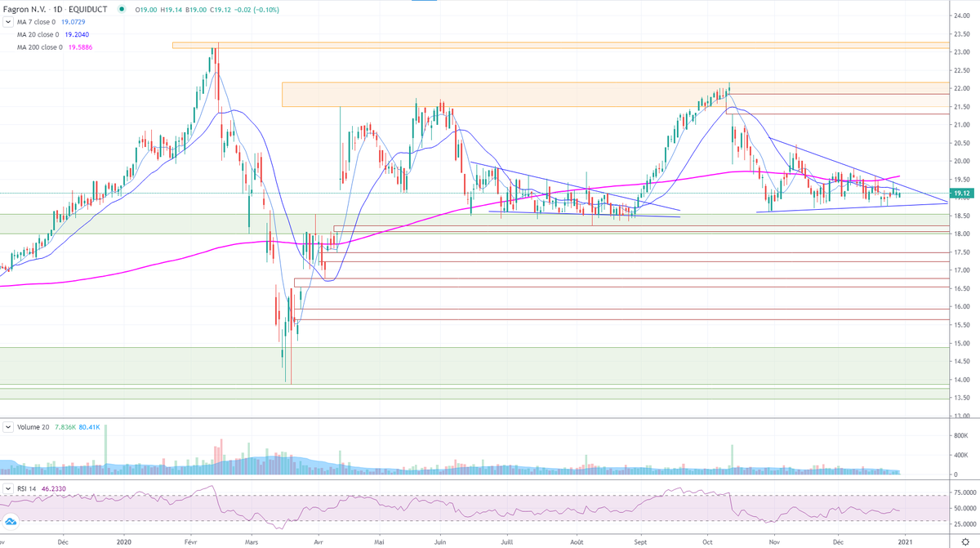Click the 16.00 price axis label
This screenshot has width=980, height=548.
tap(962, 307)
